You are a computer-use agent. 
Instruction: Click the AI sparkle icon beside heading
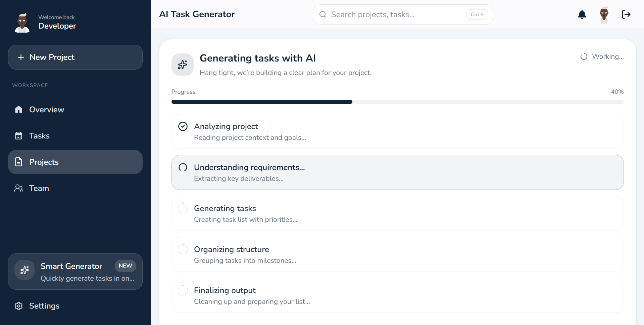point(183,65)
